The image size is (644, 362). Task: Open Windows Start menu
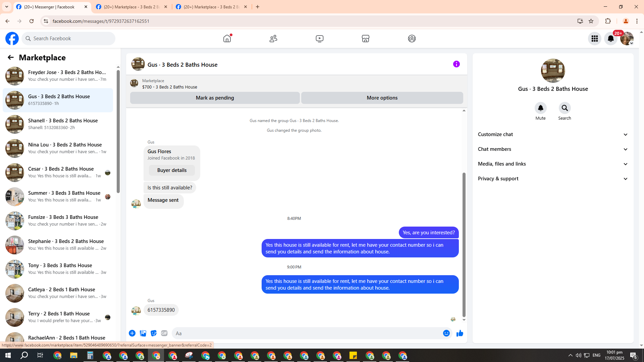coord(8,355)
